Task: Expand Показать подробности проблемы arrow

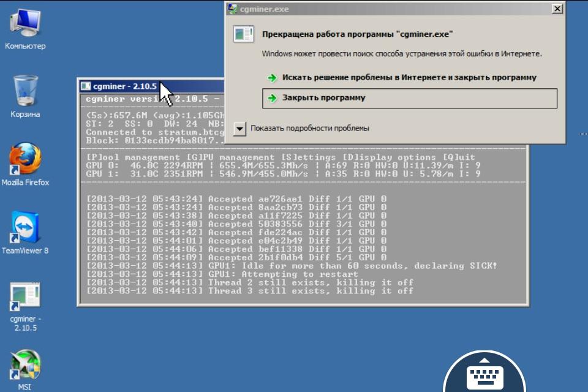Action: [x=239, y=129]
